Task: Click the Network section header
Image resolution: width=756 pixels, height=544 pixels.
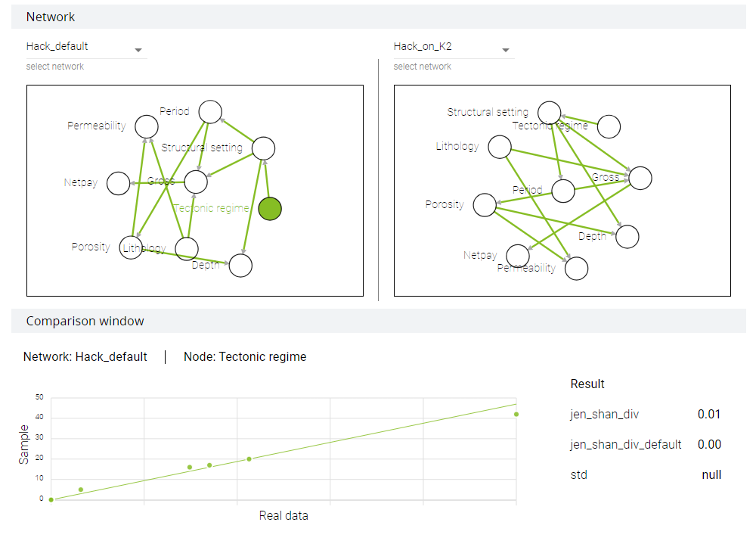Action: [x=379, y=17]
